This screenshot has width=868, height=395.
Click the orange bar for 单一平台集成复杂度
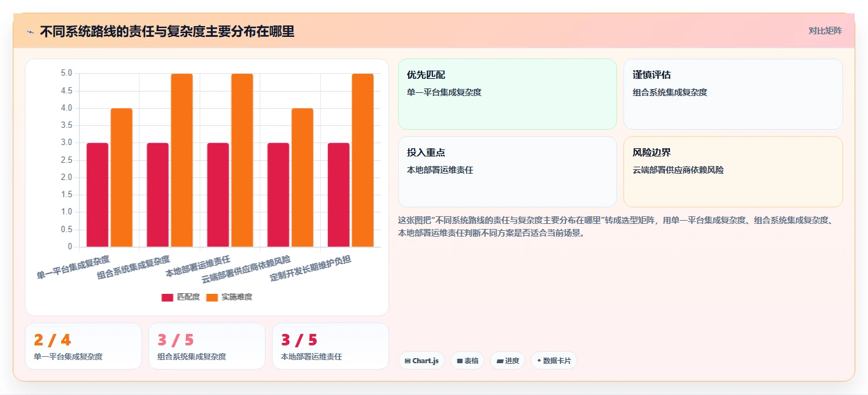122,177
